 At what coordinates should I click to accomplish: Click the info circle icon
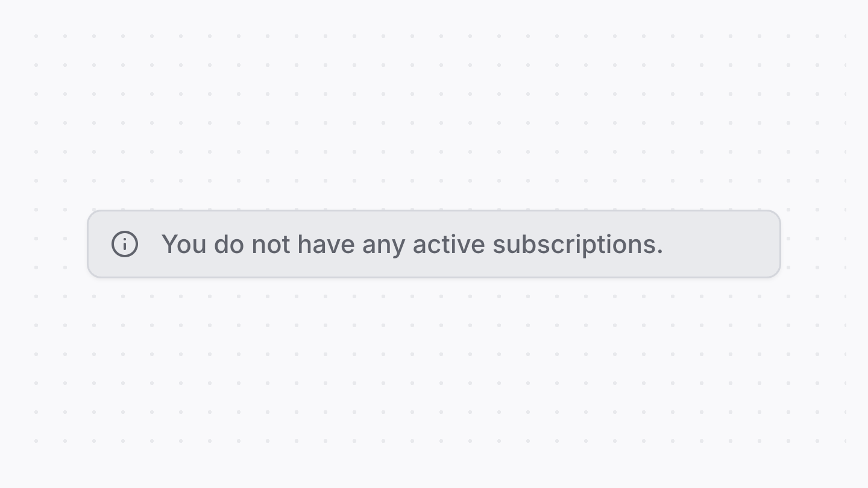(x=125, y=244)
